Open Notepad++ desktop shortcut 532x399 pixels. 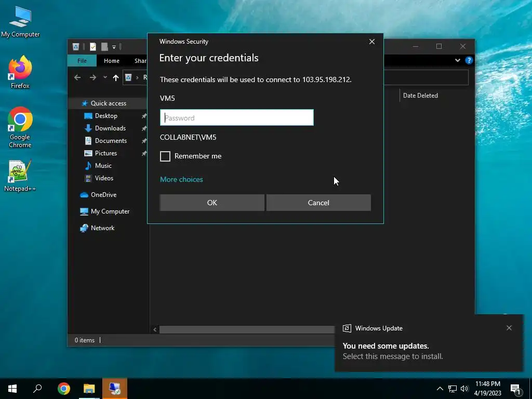(x=20, y=176)
